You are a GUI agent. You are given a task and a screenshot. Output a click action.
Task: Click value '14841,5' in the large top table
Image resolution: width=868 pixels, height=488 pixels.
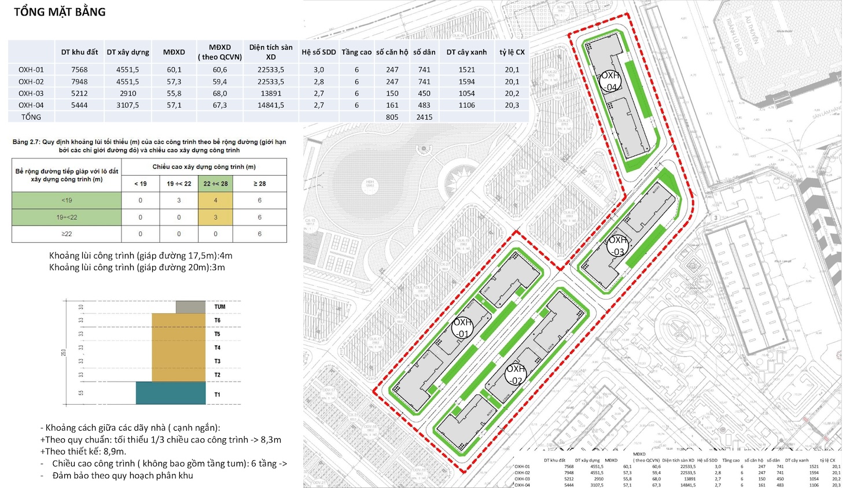271,105
